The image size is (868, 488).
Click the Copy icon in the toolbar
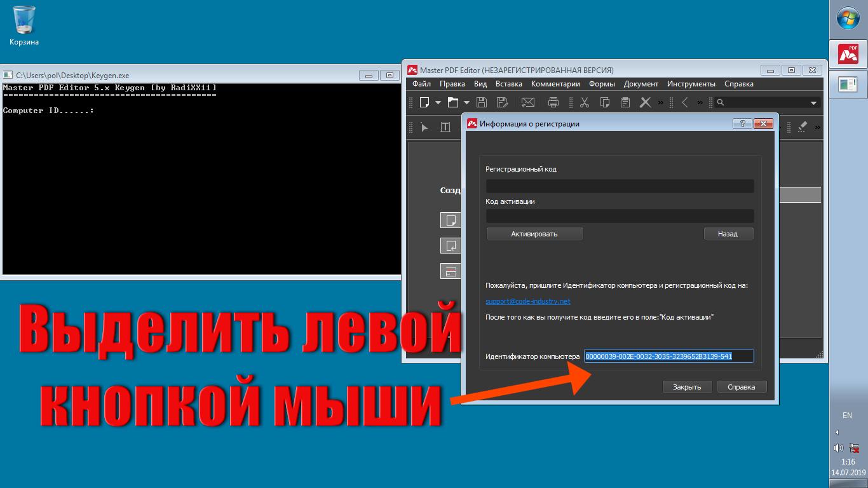click(x=605, y=102)
